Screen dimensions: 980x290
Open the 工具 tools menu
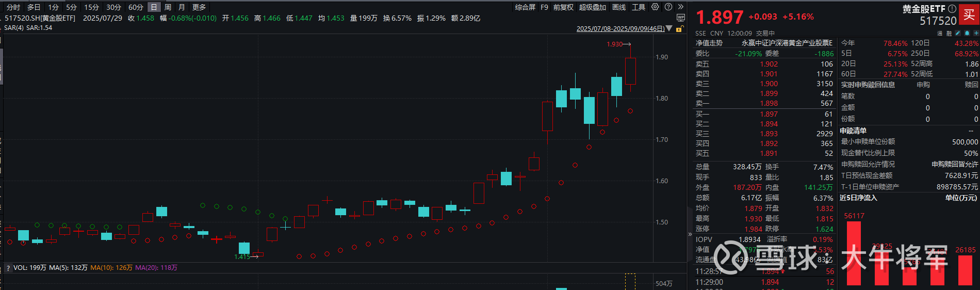pos(639,7)
